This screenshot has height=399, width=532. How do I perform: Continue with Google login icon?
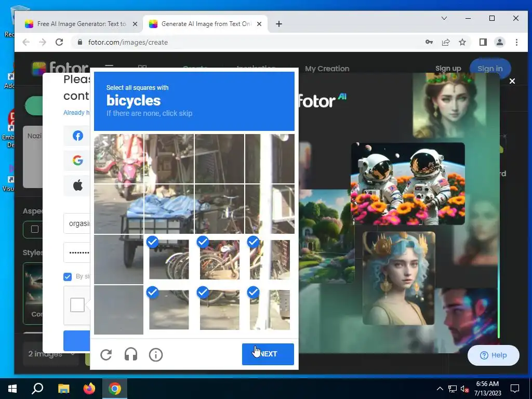click(78, 161)
